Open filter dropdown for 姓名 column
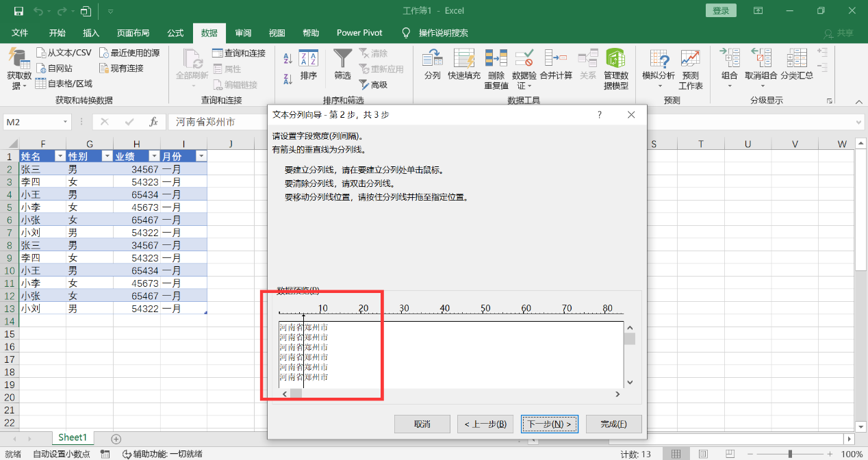868x460 pixels. pos(60,156)
